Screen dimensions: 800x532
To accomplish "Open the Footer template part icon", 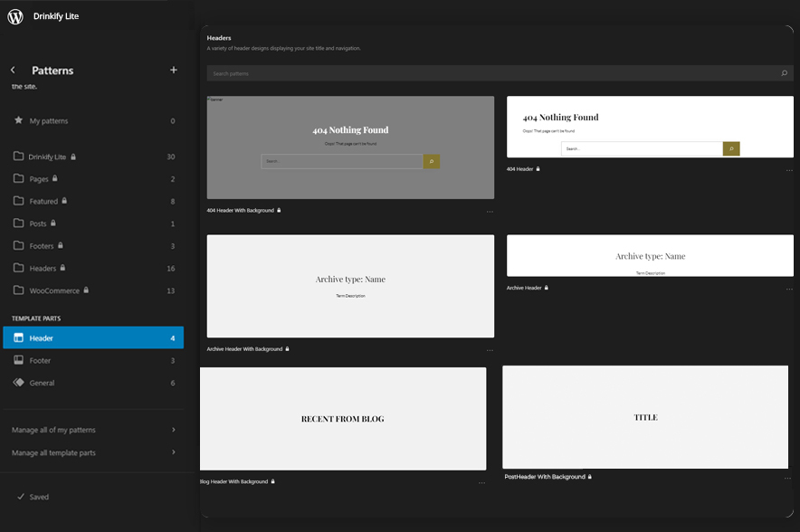I will click(x=20, y=360).
